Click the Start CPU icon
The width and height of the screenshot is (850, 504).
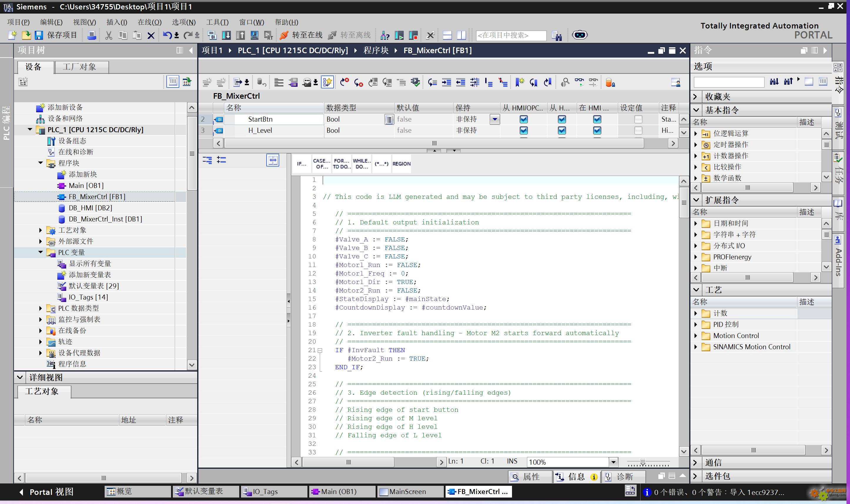point(399,35)
